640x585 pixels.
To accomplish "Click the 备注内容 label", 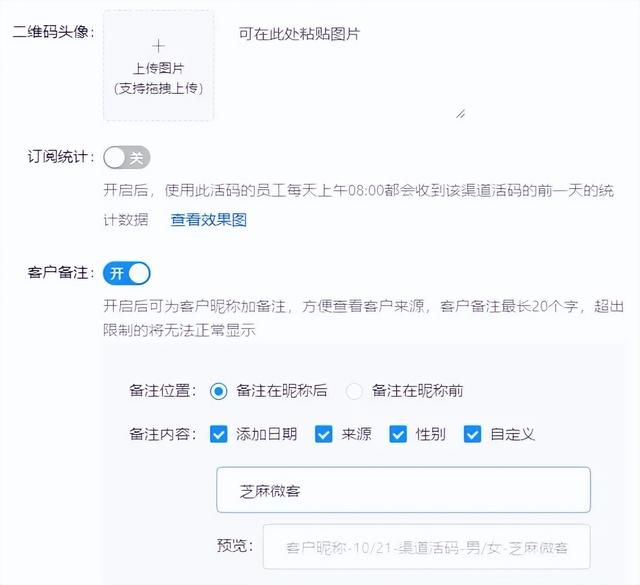I will tap(164, 434).
